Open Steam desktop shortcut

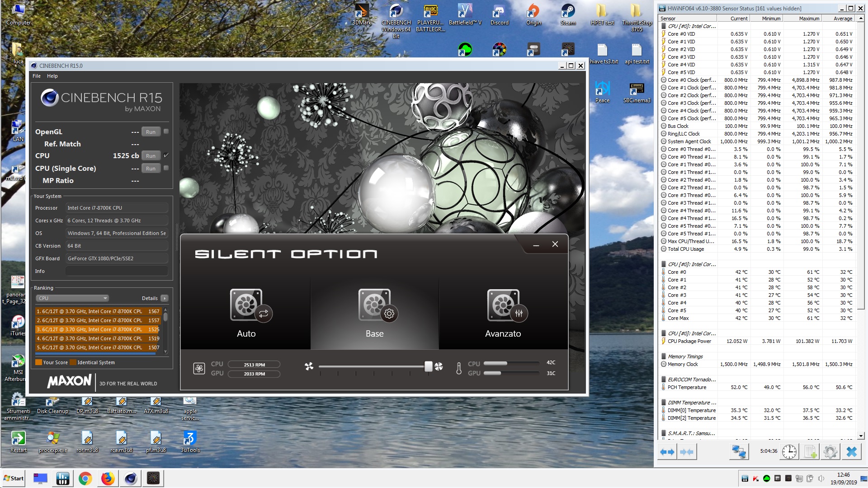coord(568,14)
